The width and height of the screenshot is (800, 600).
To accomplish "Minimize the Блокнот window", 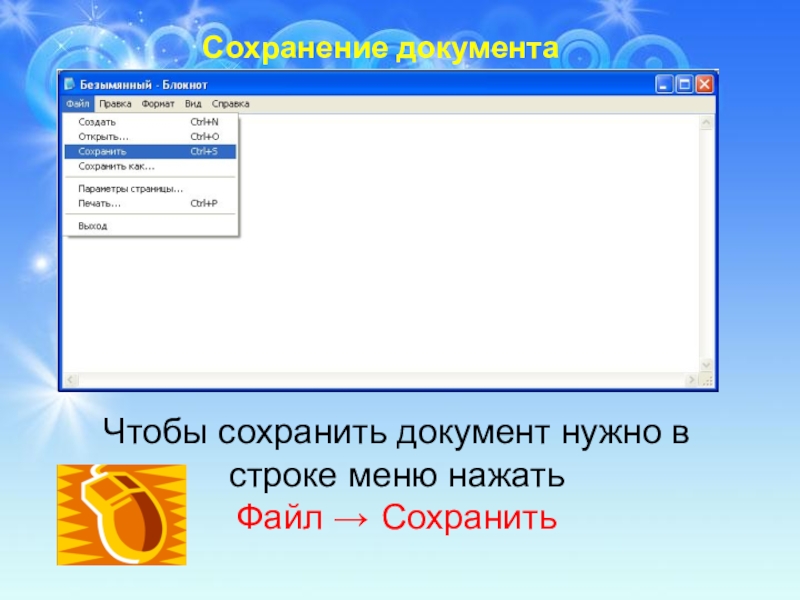I will pyautogui.click(x=663, y=84).
